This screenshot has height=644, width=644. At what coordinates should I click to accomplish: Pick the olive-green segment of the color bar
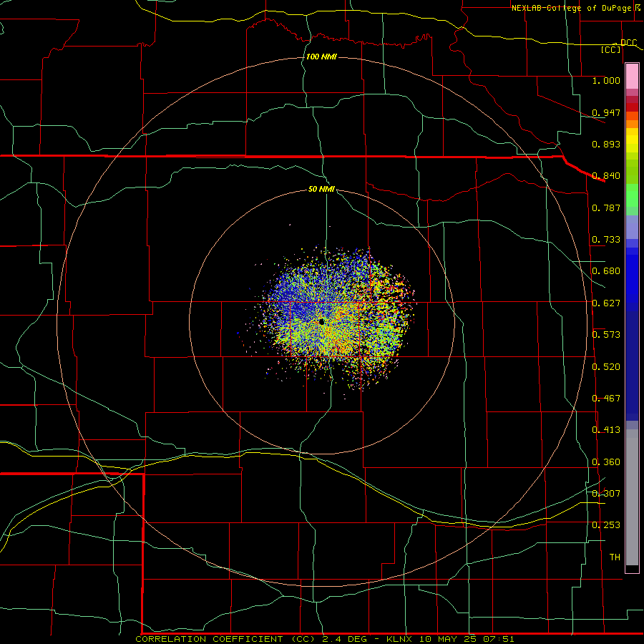632,171
